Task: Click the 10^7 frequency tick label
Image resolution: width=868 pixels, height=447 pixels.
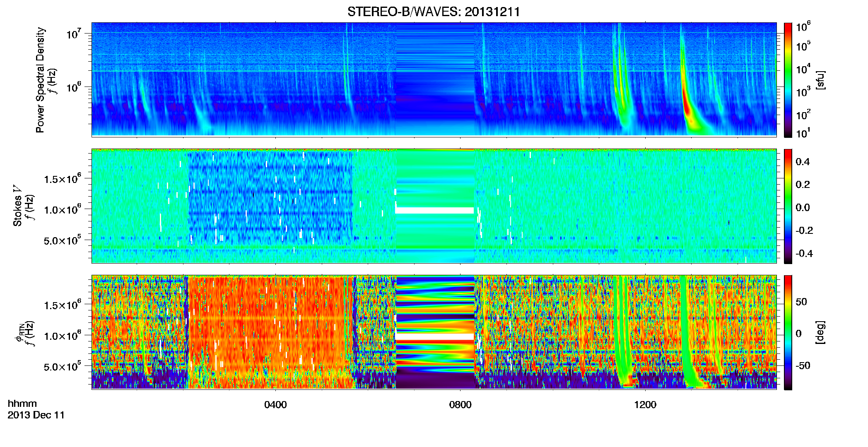Action: [74, 34]
